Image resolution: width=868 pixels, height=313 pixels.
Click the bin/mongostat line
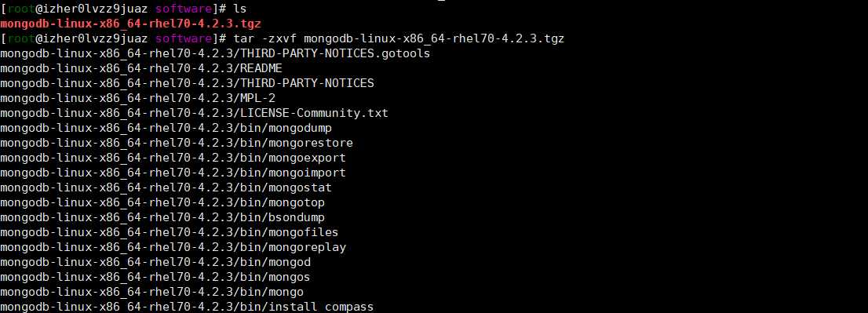pos(166,188)
